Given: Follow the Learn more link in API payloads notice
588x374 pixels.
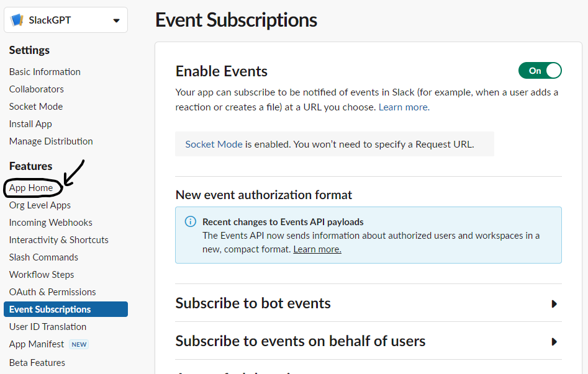Looking at the screenshot, I should (317, 249).
